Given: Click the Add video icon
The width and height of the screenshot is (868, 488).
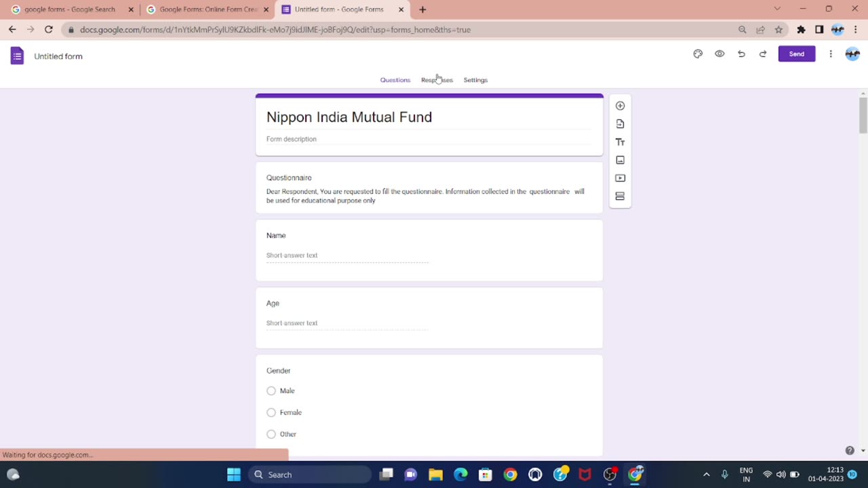Looking at the screenshot, I should coord(620,178).
